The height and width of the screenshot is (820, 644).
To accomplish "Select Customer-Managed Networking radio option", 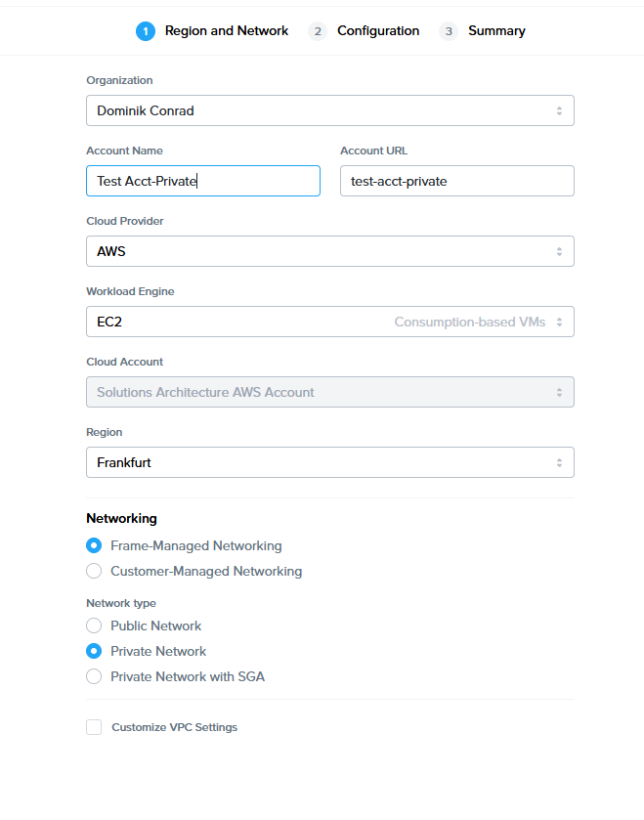I will 94,572.
